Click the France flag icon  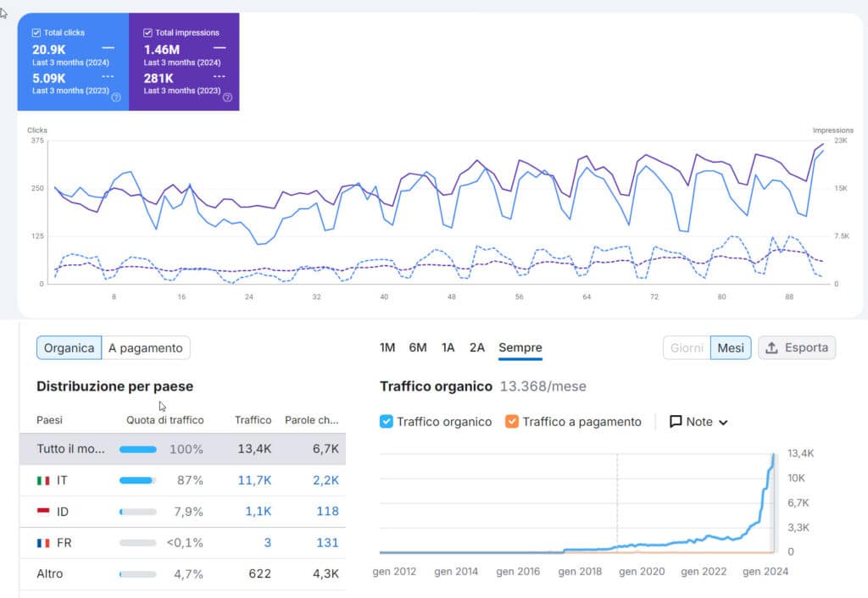pos(43,543)
